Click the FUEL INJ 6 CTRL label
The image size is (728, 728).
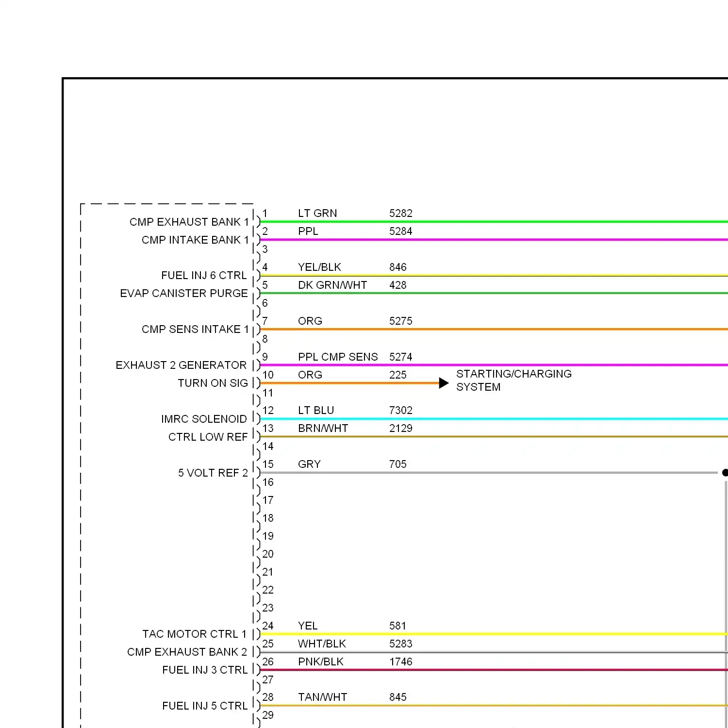[204, 275]
